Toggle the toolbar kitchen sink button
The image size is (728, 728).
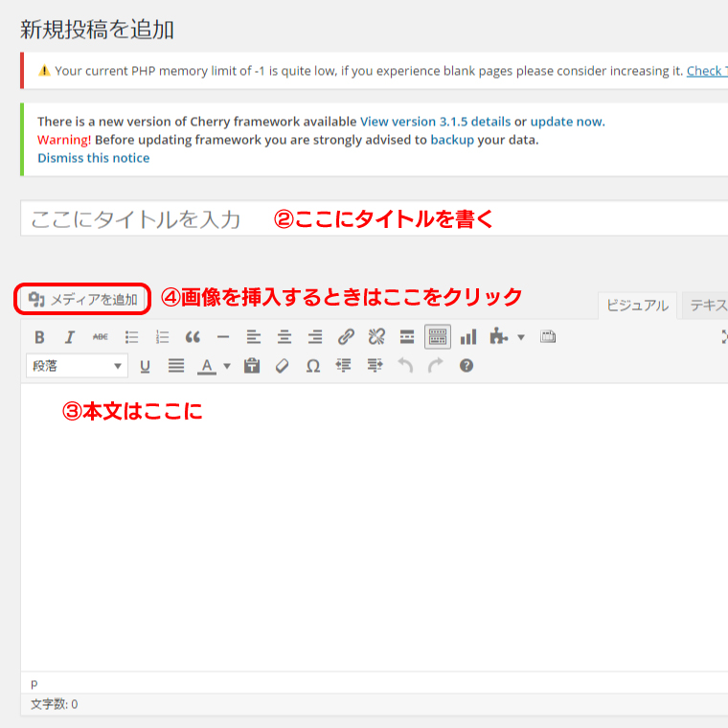[438, 337]
